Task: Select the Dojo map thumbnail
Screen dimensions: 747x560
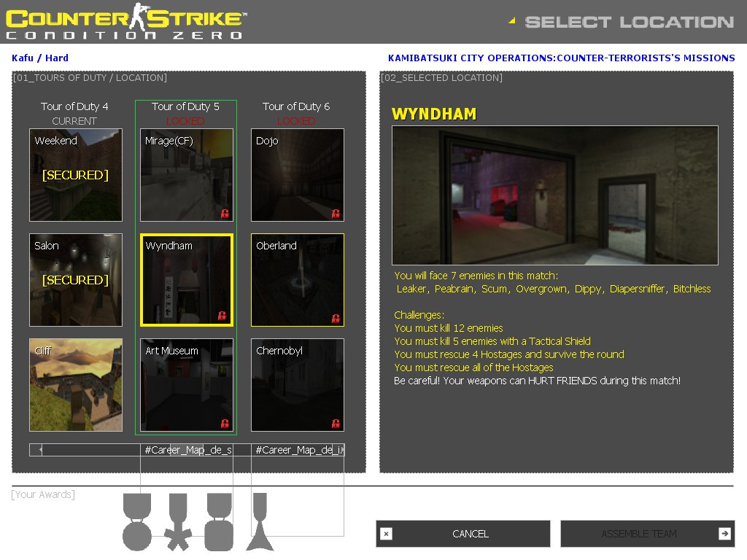Action: (298, 175)
